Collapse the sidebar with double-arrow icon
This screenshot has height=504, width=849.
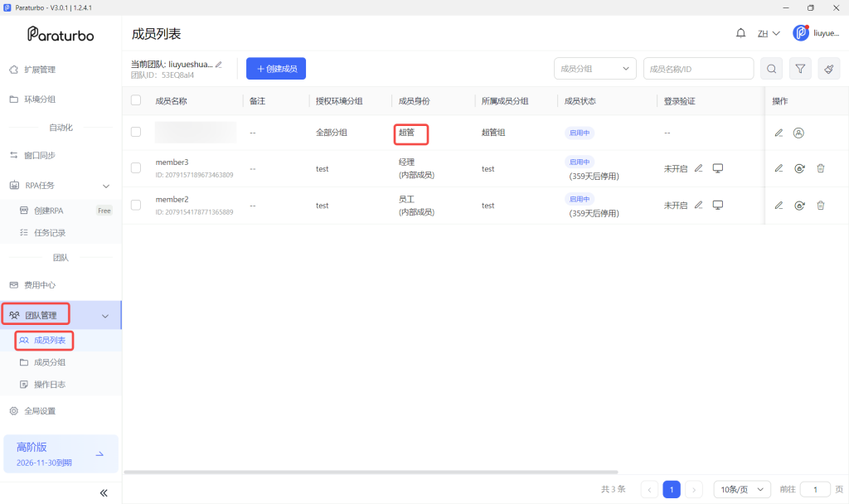(104, 492)
